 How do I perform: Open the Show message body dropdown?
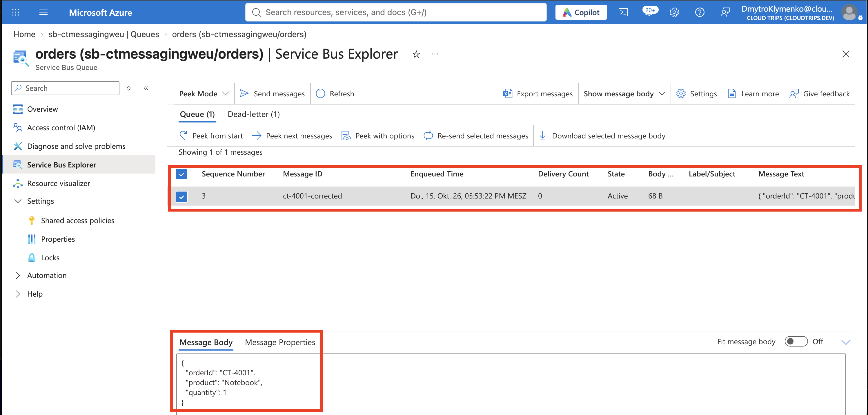click(x=624, y=93)
